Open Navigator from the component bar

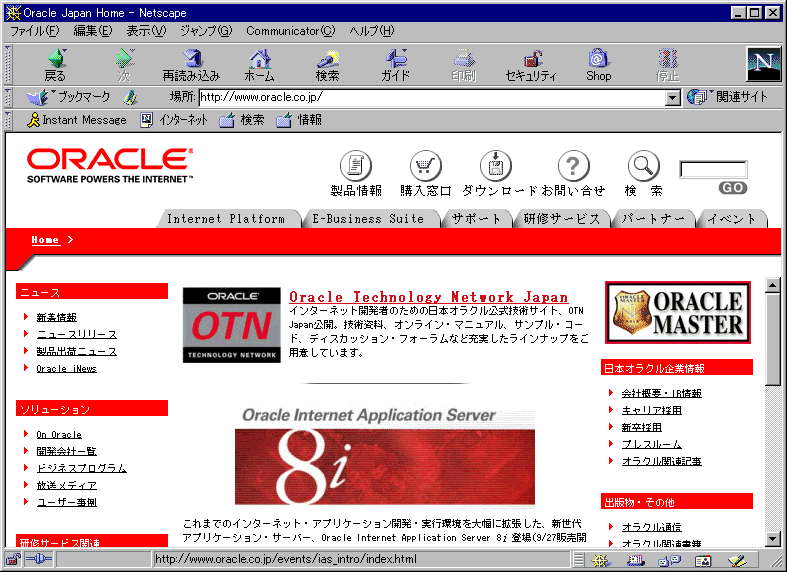click(601, 560)
